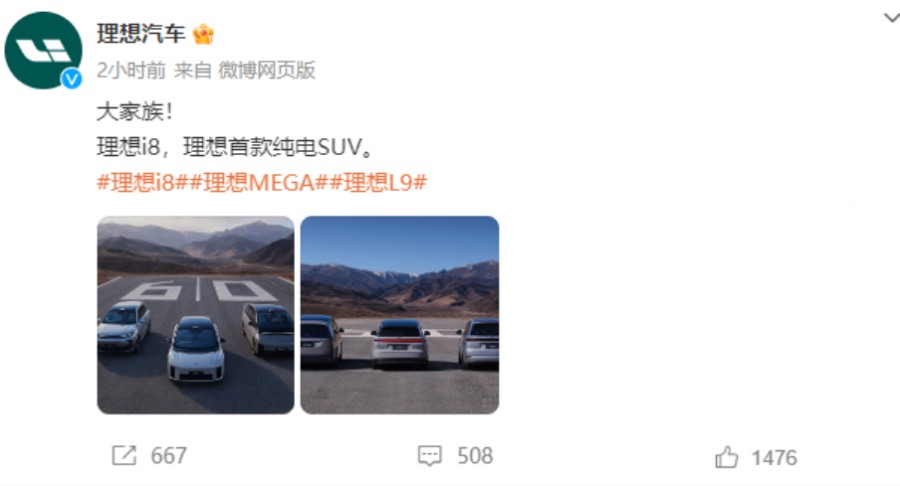Click the 2小时前 post timestamp

pos(131,71)
